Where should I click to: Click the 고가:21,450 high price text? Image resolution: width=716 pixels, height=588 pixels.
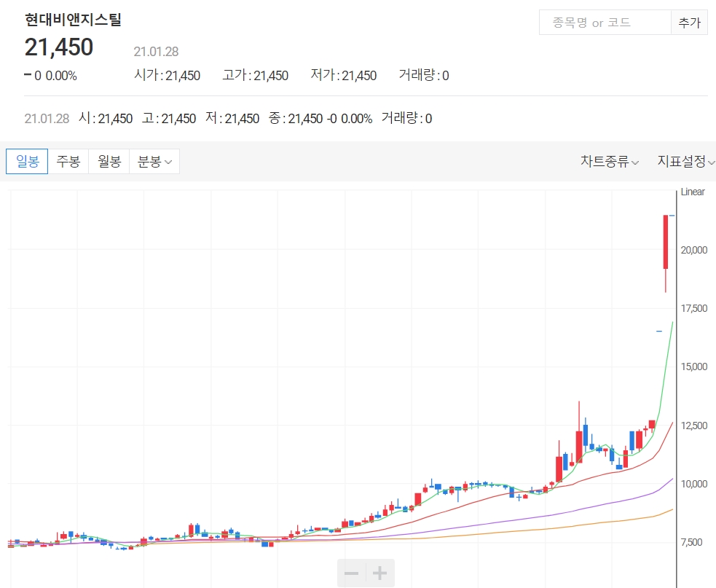tap(255, 75)
